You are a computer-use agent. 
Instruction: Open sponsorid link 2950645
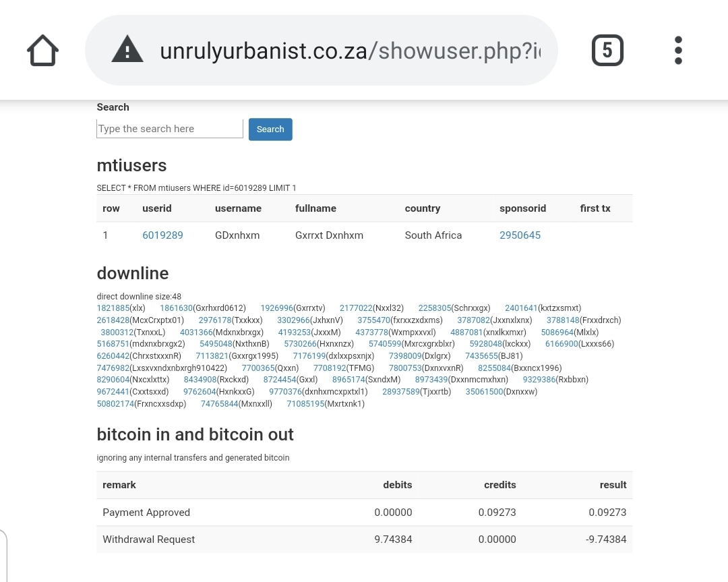click(520, 235)
